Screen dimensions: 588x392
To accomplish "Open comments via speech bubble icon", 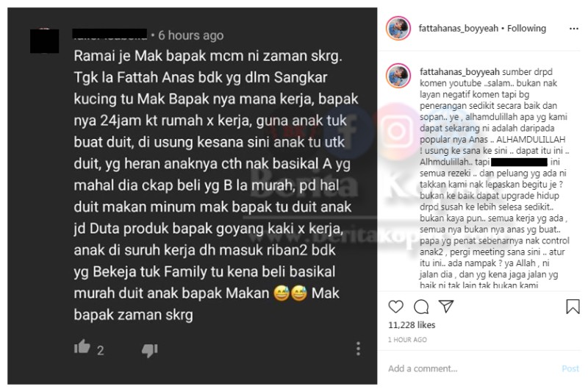I will 421,307.
